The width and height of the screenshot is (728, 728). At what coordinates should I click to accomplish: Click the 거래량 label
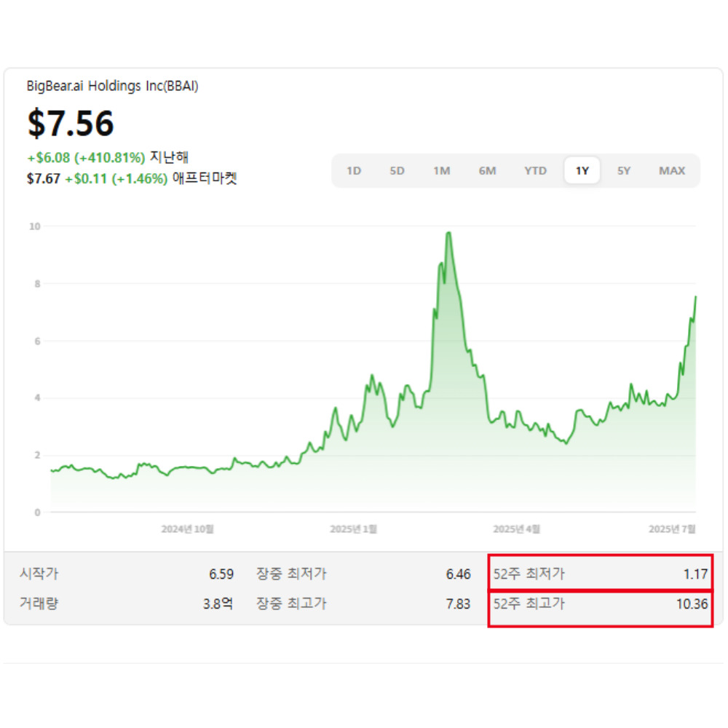click(x=39, y=604)
